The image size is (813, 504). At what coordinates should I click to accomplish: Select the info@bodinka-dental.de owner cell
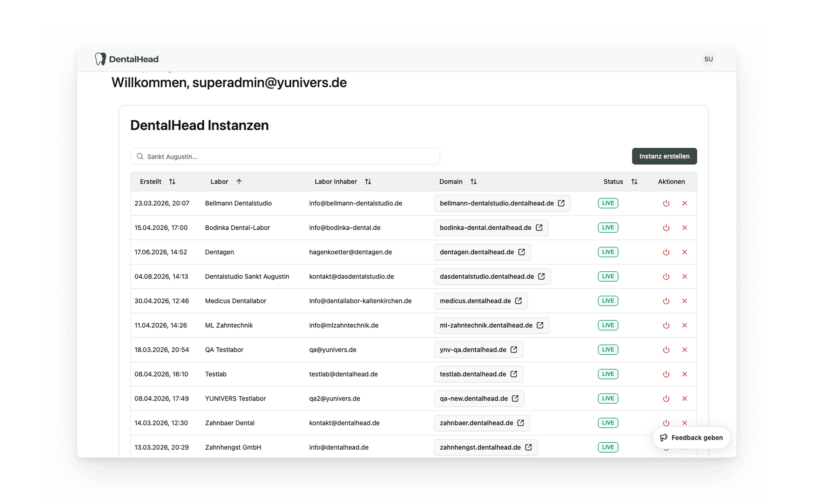point(344,227)
